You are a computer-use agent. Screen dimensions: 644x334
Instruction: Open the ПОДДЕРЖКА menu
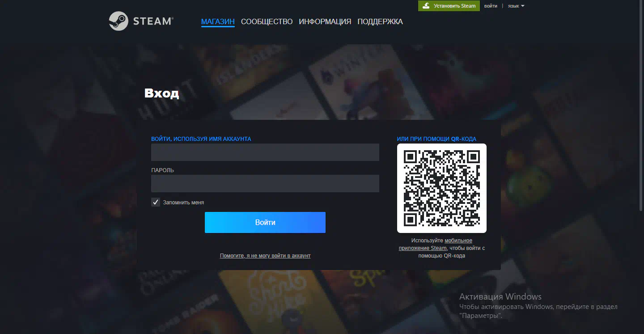380,21
